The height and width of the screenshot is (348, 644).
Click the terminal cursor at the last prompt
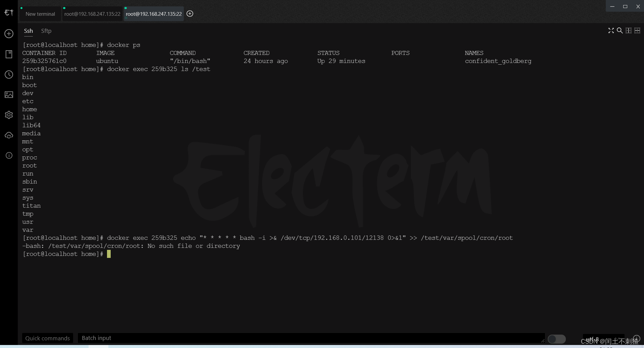109,254
